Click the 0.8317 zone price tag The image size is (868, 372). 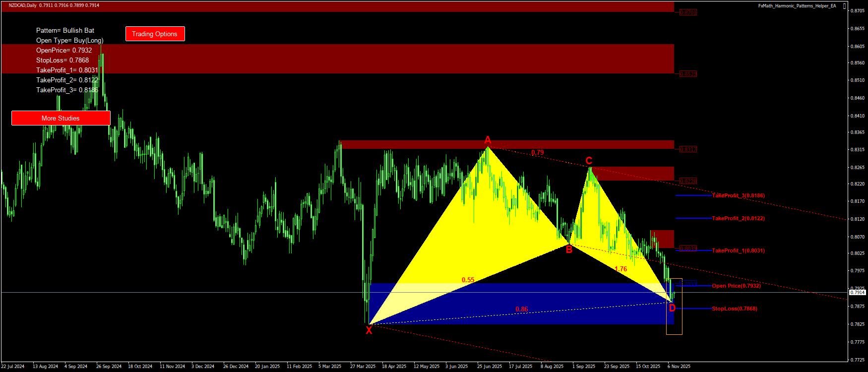[688, 149]
